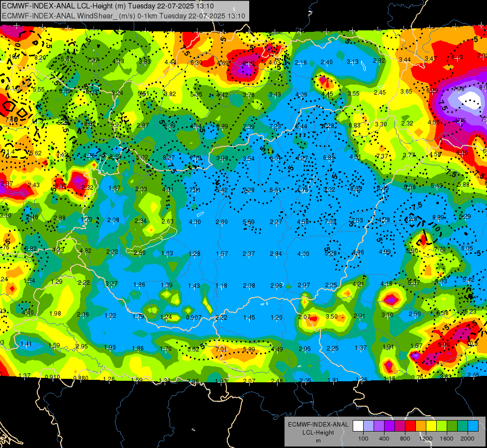Click the lime yellow-green legend swatch
The height and width of the screenshot is (448, 487).
pyautogui.click(x=442, y=426)
